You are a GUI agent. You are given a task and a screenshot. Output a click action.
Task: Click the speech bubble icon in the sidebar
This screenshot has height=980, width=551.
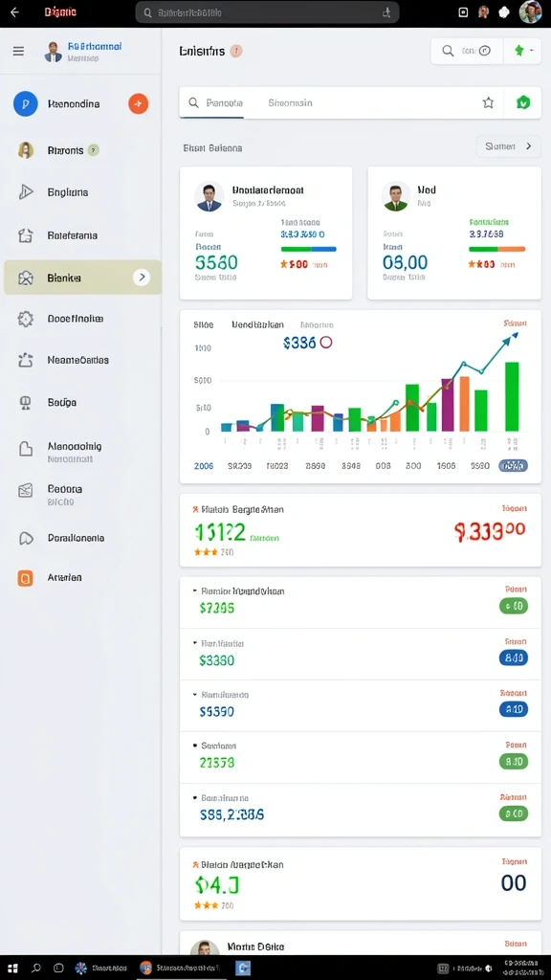pyautogui.click(x=26, y=538)
